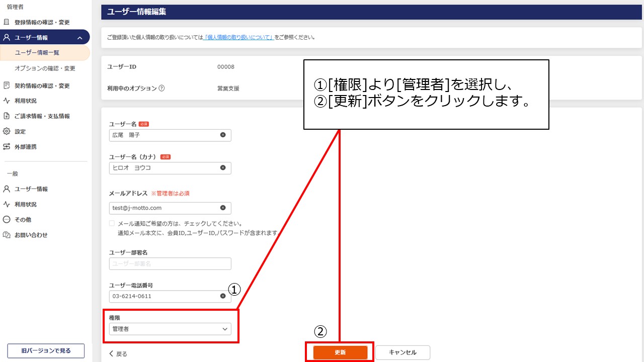Click the contract info document icon

(7, 85)
